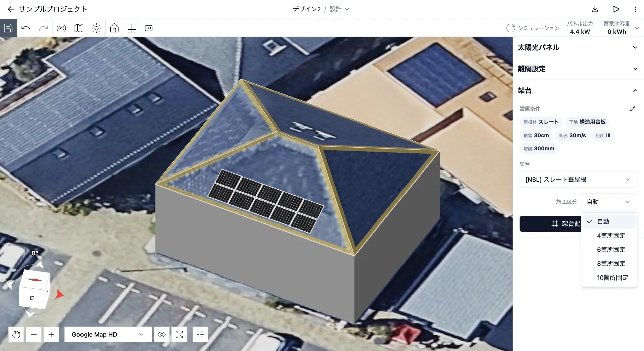Click the left arrow on the compass
Viewport: 644px width, 351px height.
(x=10, y=285)
